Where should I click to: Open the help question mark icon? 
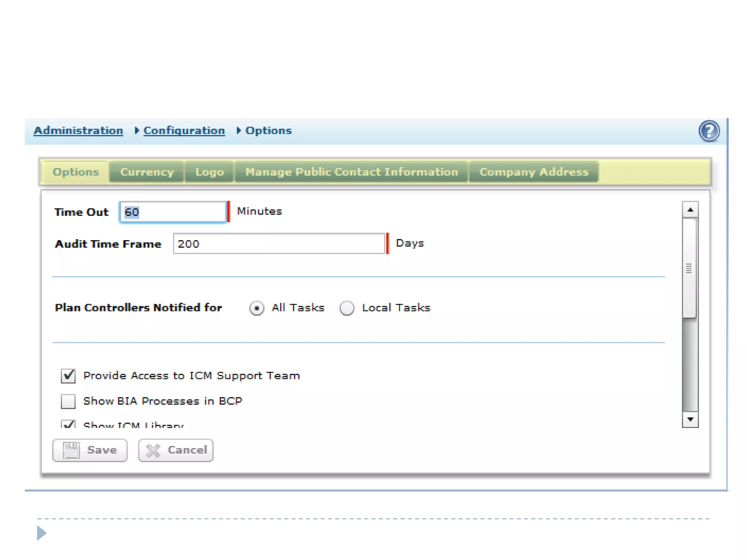[x=709, y=131]
